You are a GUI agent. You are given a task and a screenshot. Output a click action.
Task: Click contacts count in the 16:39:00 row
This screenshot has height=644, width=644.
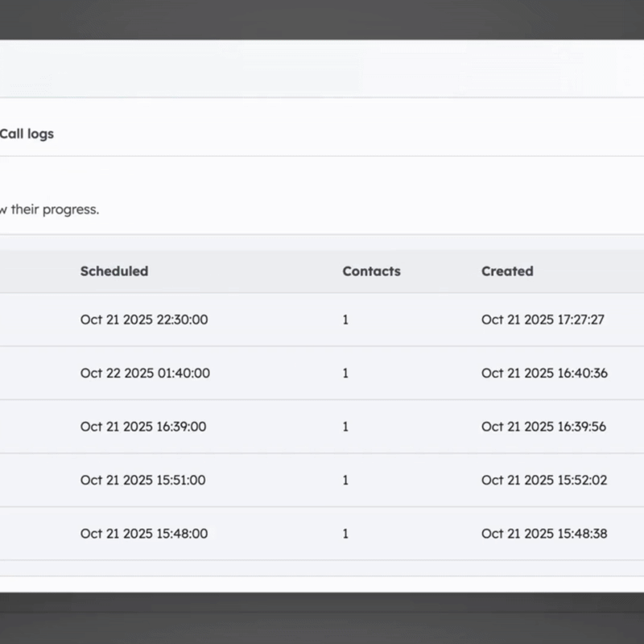click(x=346, y=427)
